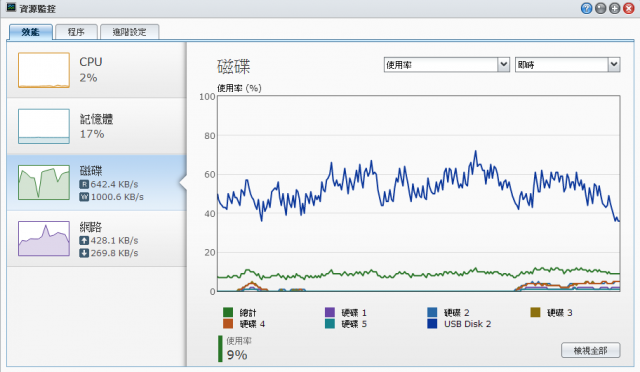This screenshot has height=372, width=640.
Task: Click the disk read R icon
Action: click(84, 184)
